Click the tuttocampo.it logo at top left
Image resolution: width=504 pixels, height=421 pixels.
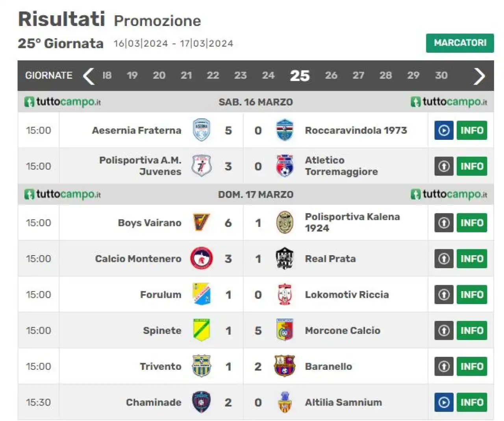point(62,102)
